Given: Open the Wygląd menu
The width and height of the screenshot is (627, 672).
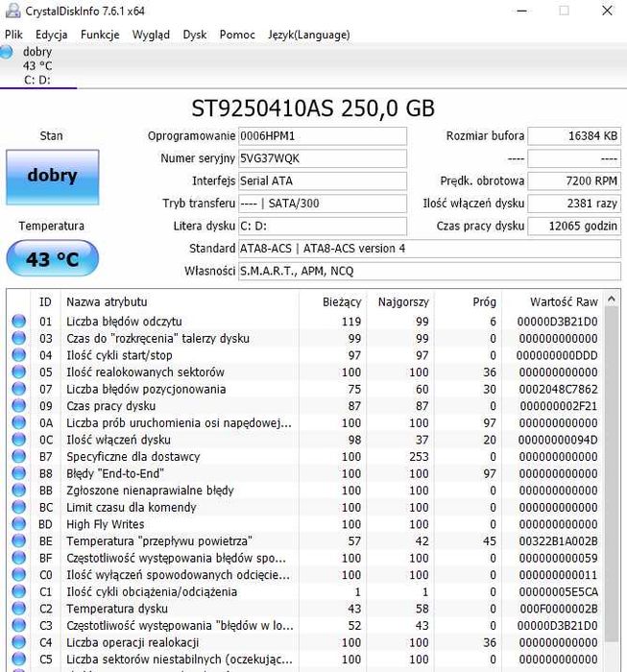Looking at the screenshot, I should [151, 35].
